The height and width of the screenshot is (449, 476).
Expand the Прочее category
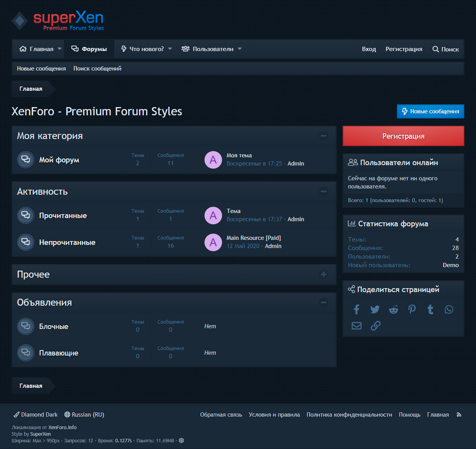point(324,275)
